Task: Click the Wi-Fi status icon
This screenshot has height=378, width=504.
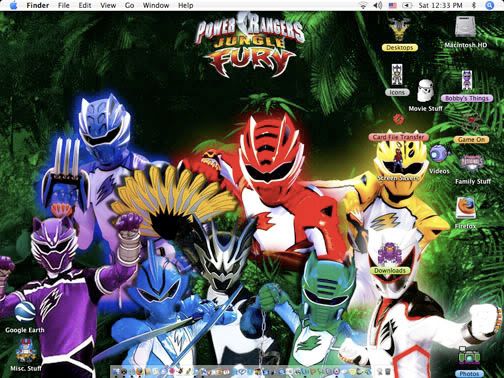Action: (x=363, y=5)
